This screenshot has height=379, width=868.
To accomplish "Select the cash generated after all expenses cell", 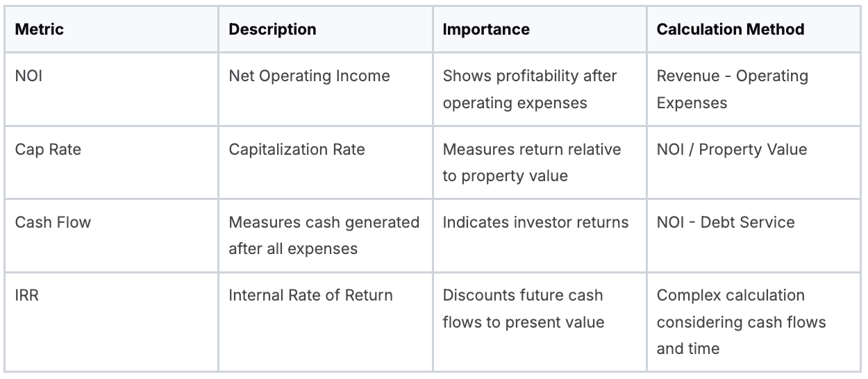I will coord(324,235).
